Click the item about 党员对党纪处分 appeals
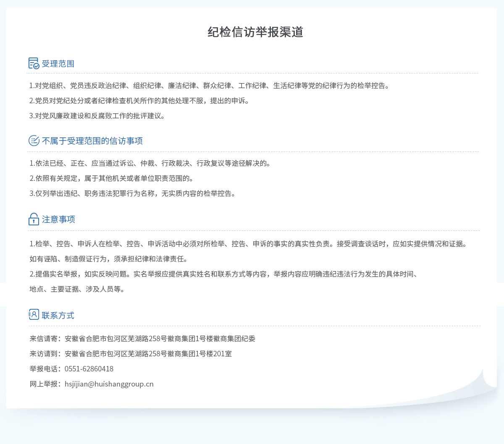The height and width of the screenshot is (444, 504). [139, 101]
